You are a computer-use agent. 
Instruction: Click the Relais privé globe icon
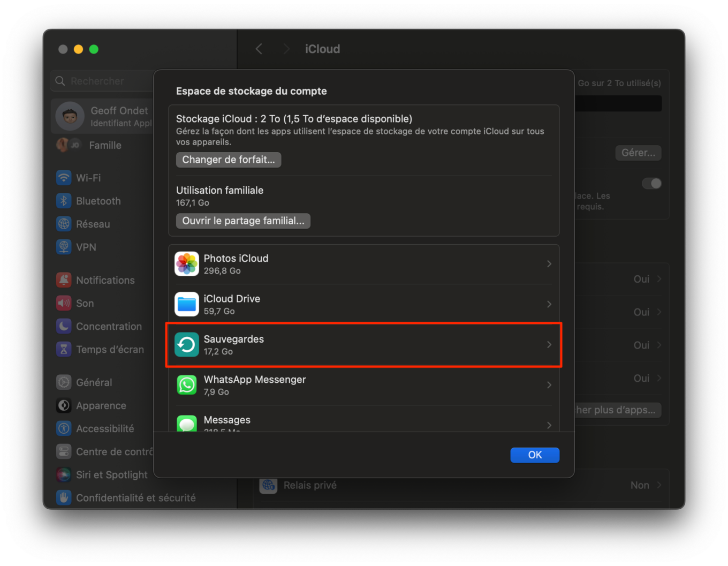(268, 485)
